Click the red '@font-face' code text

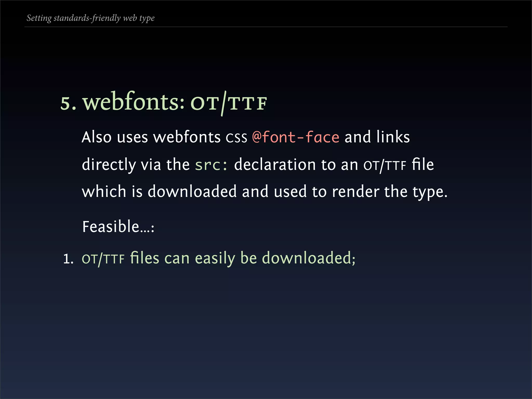(x=296, y=137)
